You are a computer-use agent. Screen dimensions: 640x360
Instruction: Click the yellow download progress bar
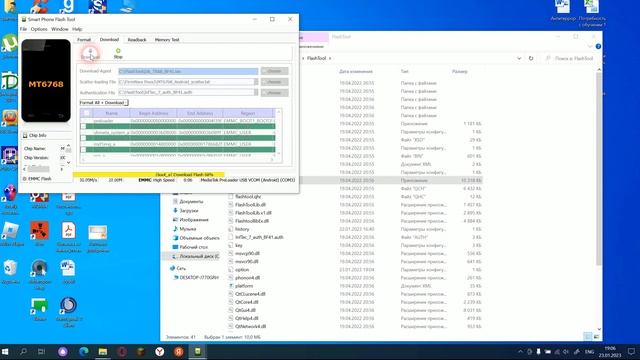click(x=149, y=174)
